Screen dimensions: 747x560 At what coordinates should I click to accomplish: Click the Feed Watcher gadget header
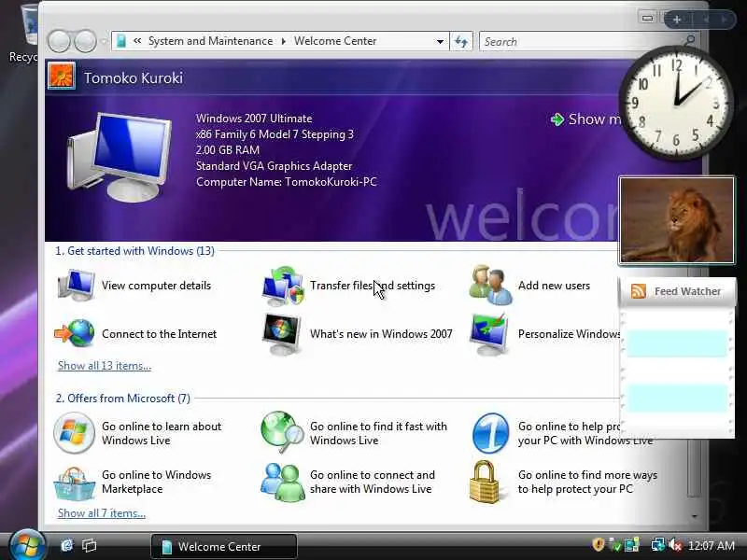click(x=677, y=291)
